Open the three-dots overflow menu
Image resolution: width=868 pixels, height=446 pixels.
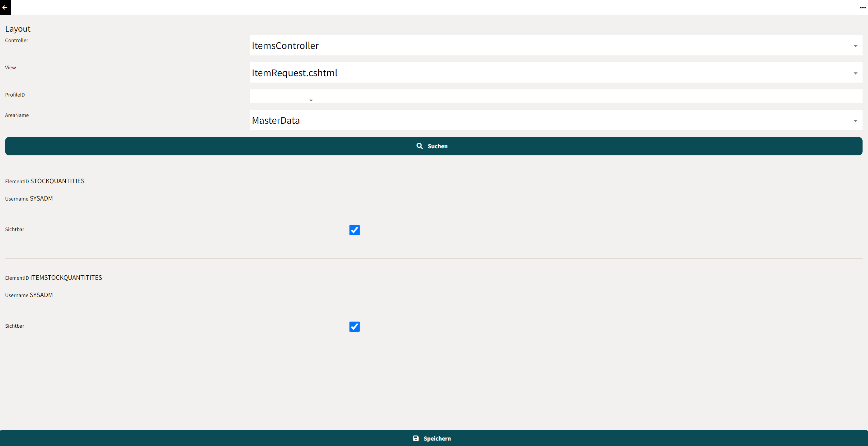tap(863, 7)
